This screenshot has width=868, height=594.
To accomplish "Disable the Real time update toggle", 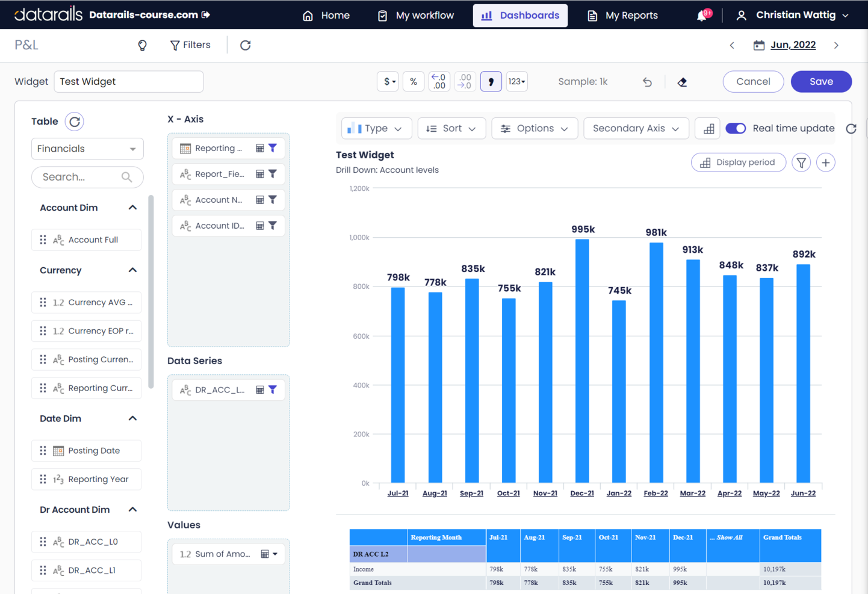I will pos(736,128).
